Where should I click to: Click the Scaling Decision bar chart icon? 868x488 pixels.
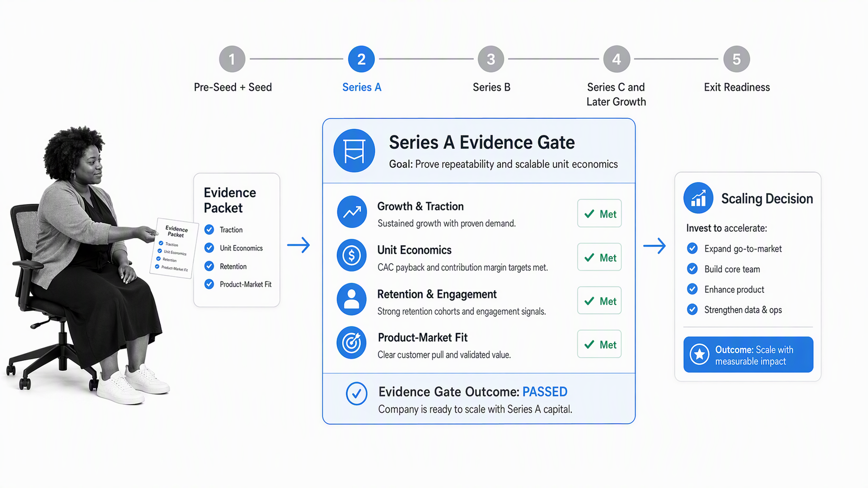(x=698, y=198)
